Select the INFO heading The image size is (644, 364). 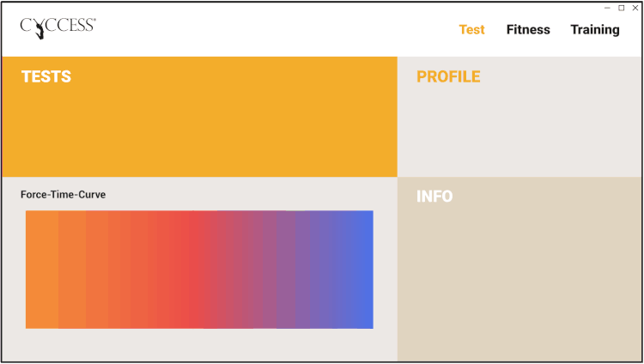[x=434, y=197]
